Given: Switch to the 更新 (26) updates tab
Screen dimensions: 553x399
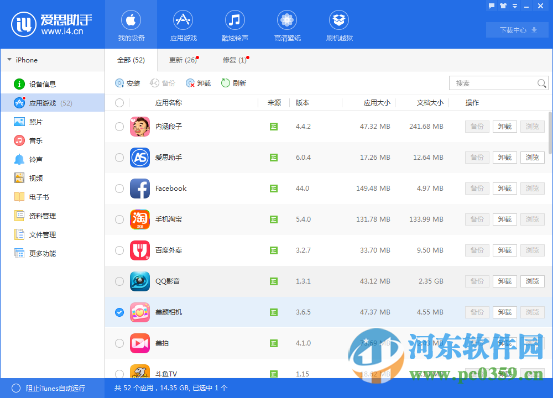Looking at the screenshot, I should click(x=183, y=60).
